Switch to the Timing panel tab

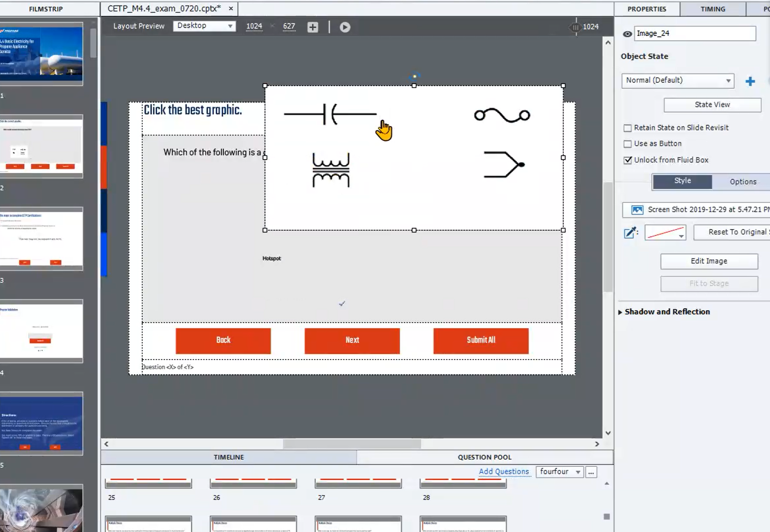tap(713, 9)
